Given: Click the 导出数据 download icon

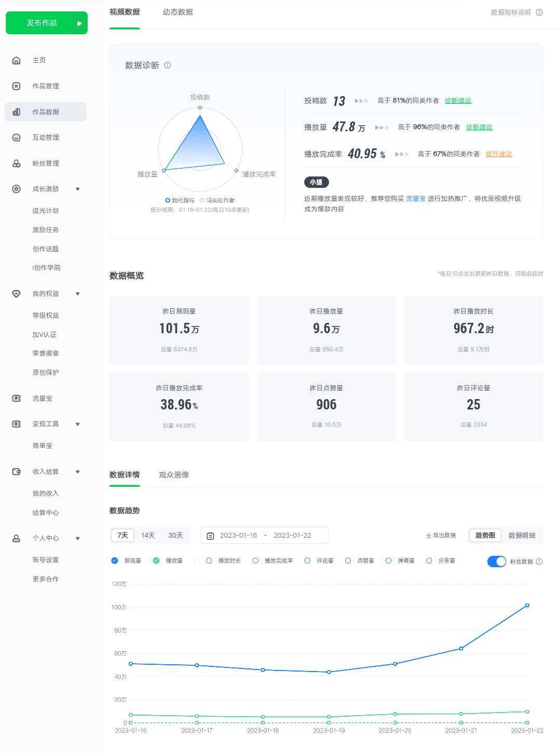Looking at the screenshot, I should pyautogui.click(x=428, y=535).
